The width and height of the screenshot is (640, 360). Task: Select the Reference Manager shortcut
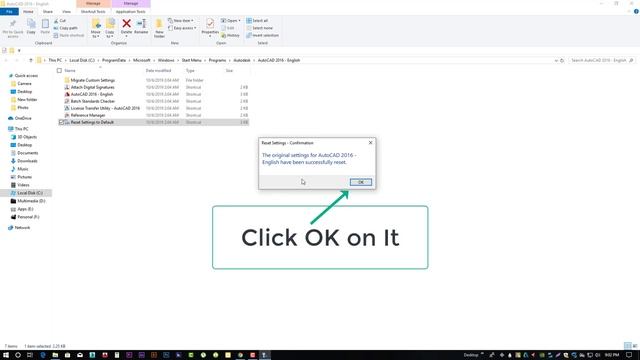pos(88,115)
